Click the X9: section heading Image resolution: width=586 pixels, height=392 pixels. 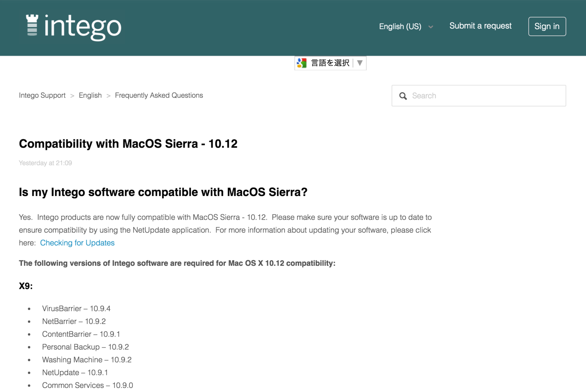click(26, 286)
